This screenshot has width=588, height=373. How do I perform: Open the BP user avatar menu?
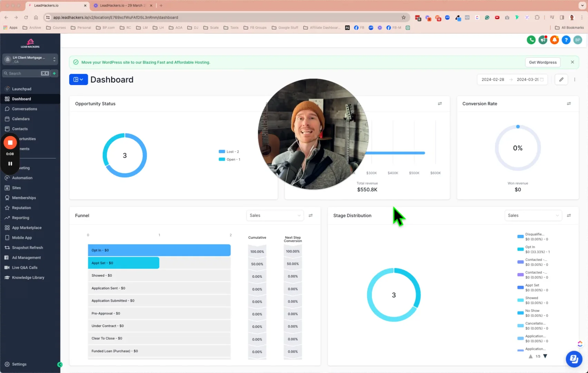578,40
